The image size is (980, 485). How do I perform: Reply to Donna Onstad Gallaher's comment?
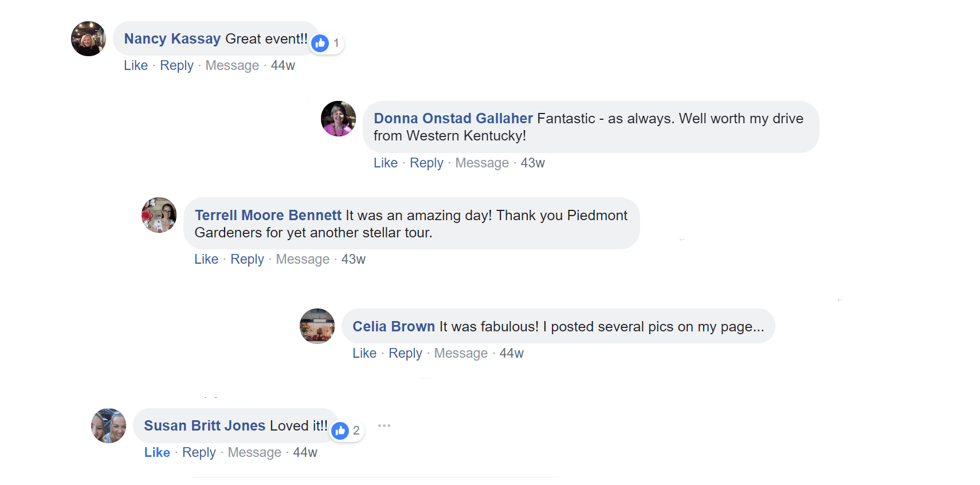pos(426,163)
